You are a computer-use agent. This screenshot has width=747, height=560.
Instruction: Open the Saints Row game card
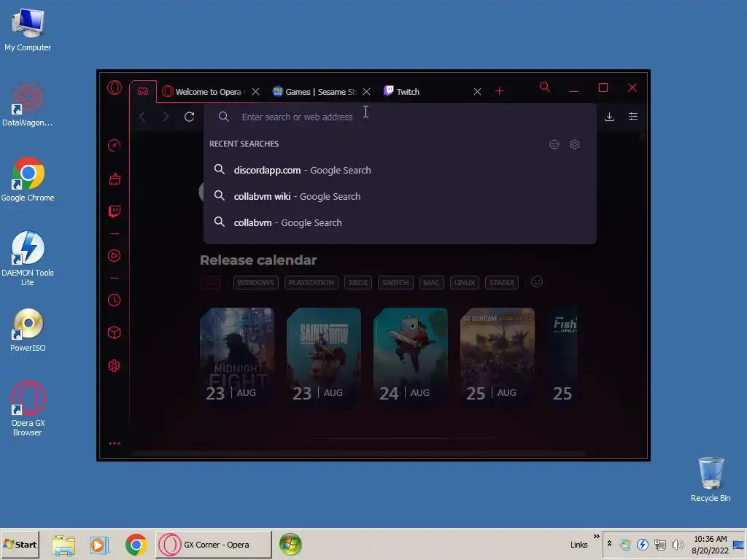pyautogui.click(x=324, y=357)
